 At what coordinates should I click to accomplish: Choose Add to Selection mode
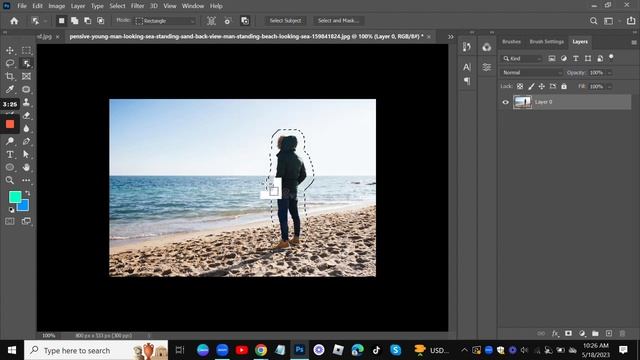[74, 21]
